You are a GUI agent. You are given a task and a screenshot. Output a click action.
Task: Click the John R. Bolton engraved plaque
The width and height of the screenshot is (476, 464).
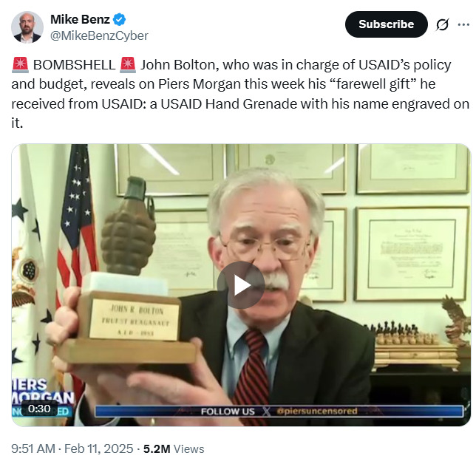pyautogui.click(x=134, y=319)
